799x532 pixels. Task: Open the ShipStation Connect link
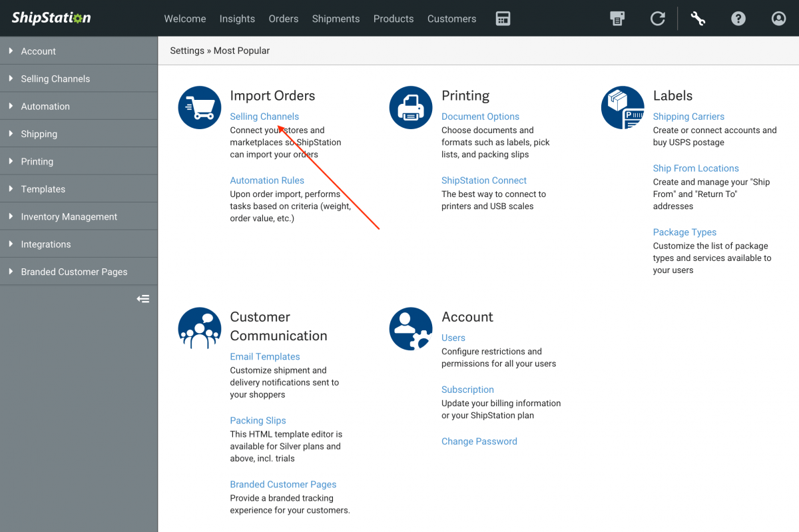484,180
